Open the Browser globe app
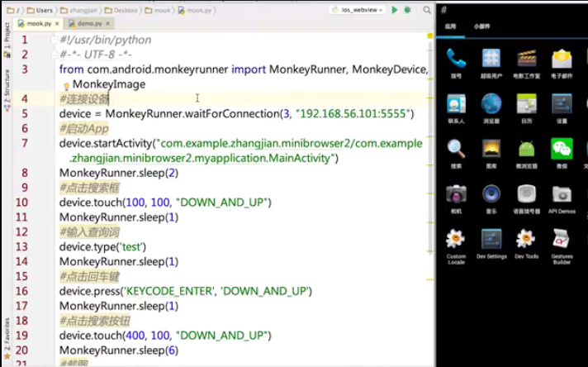Screen dimensions: 588x367 [x=491, y=104]
